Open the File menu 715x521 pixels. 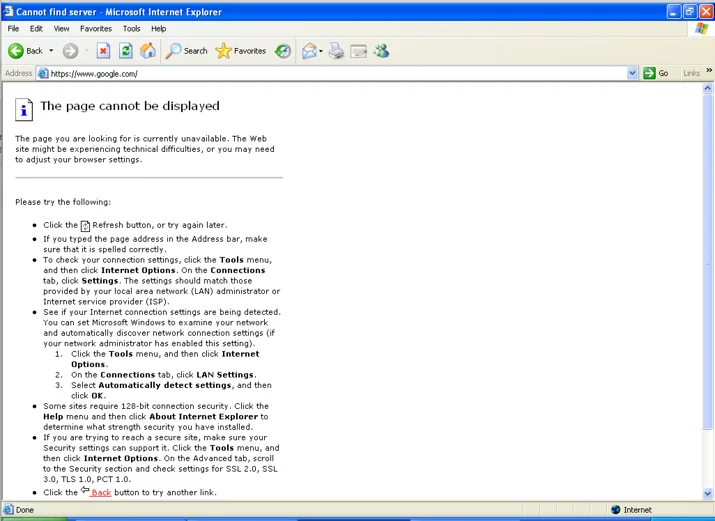(x=13, y=29)
